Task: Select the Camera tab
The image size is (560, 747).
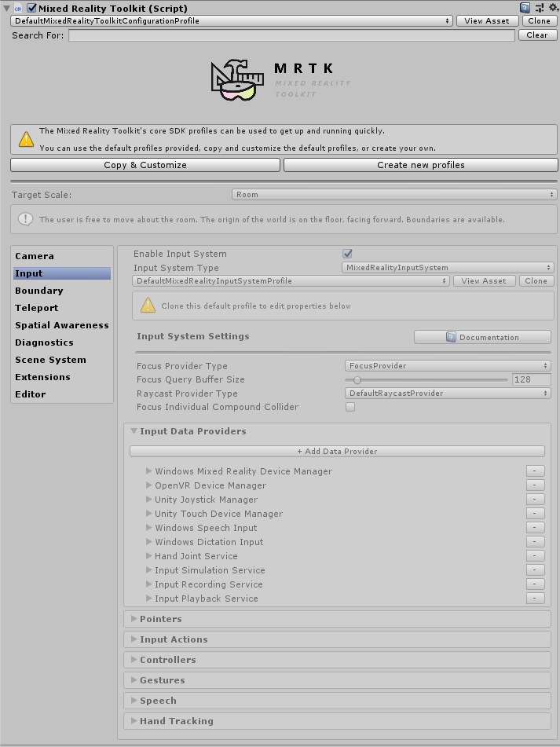Action: 35,256
